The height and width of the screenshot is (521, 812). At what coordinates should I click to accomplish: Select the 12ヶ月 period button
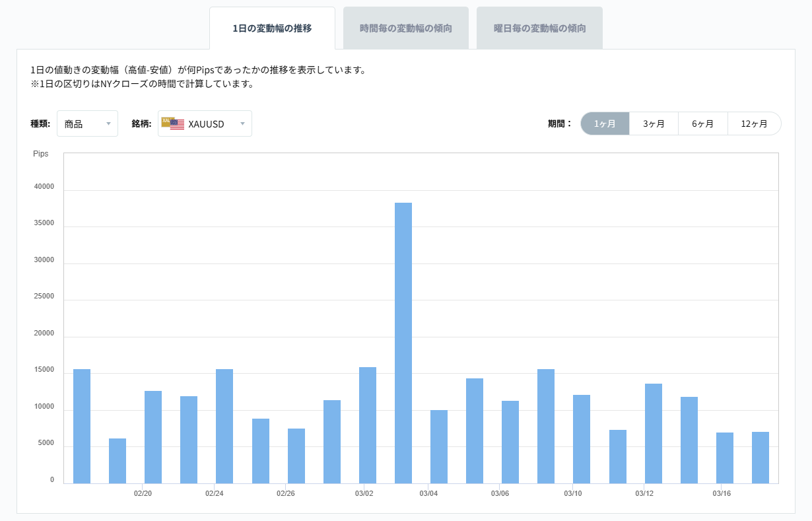(x=755, y=123)
